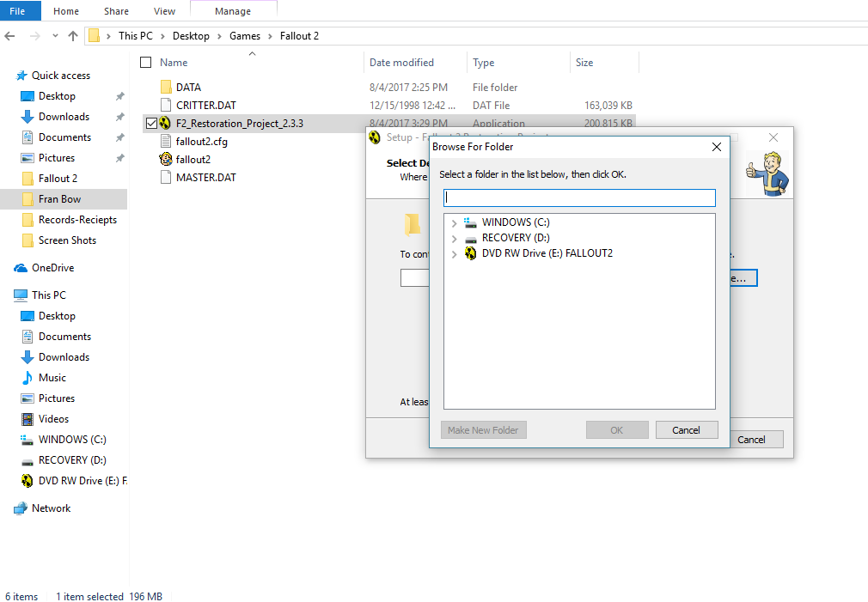Screen dimensions: 868x602
Task: Open the recent locations dropdown arrow
Action: (x=55, y=36)
